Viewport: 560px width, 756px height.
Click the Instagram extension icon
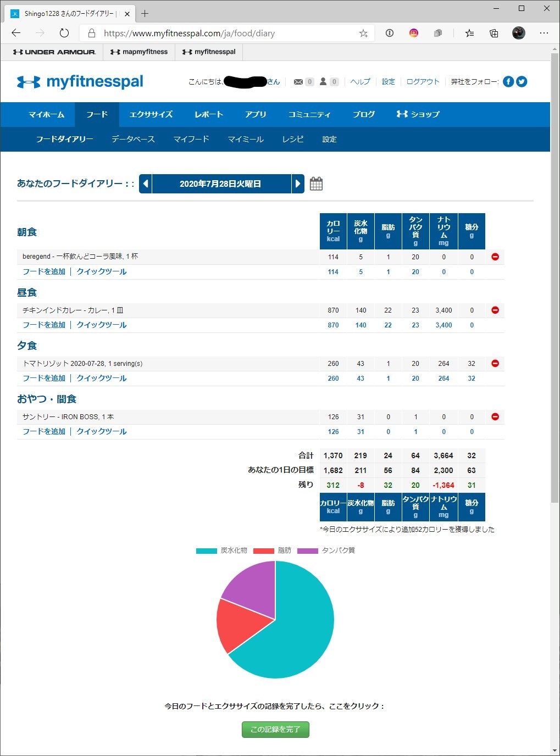pyautogui.click(x=414, y=33)
